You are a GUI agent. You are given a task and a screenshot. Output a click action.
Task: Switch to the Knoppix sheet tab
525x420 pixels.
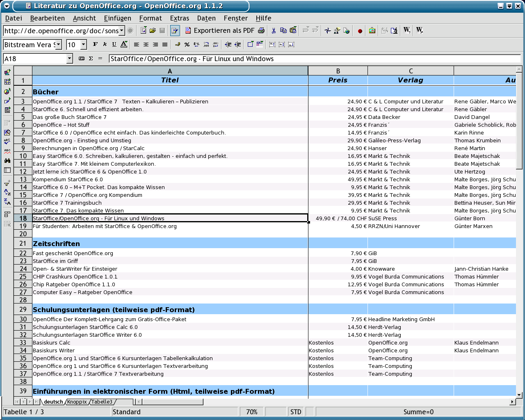77,402
